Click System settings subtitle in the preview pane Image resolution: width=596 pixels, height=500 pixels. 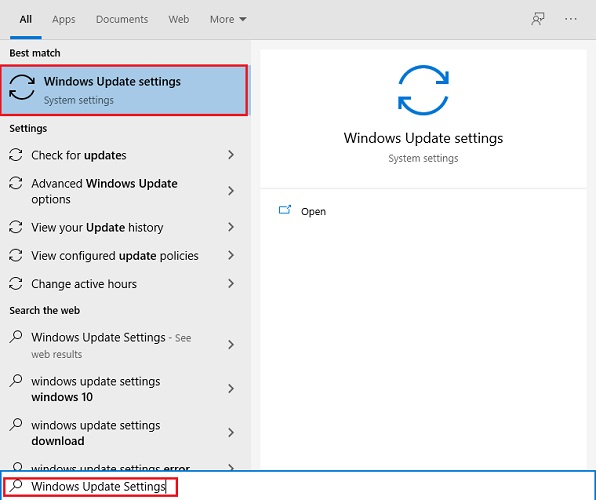click(423, 158)
